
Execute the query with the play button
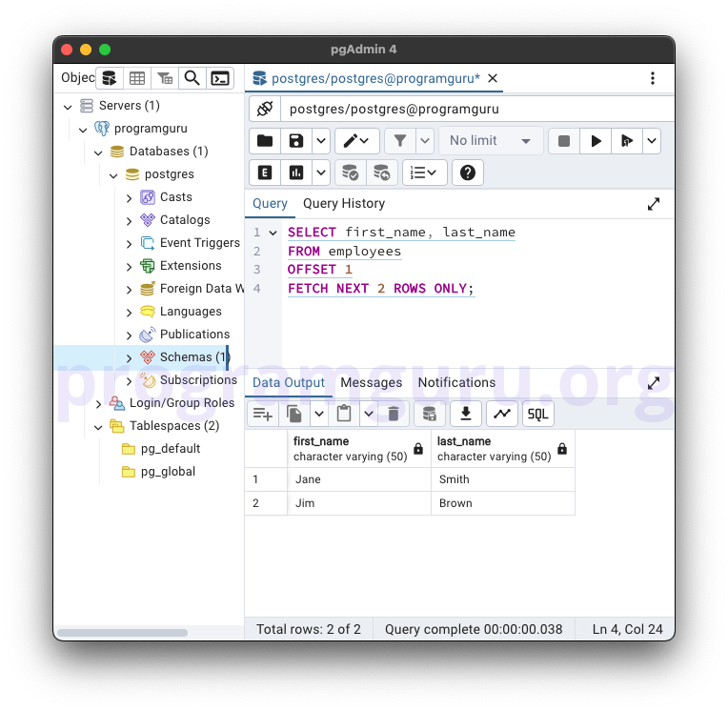click(596, 141)
